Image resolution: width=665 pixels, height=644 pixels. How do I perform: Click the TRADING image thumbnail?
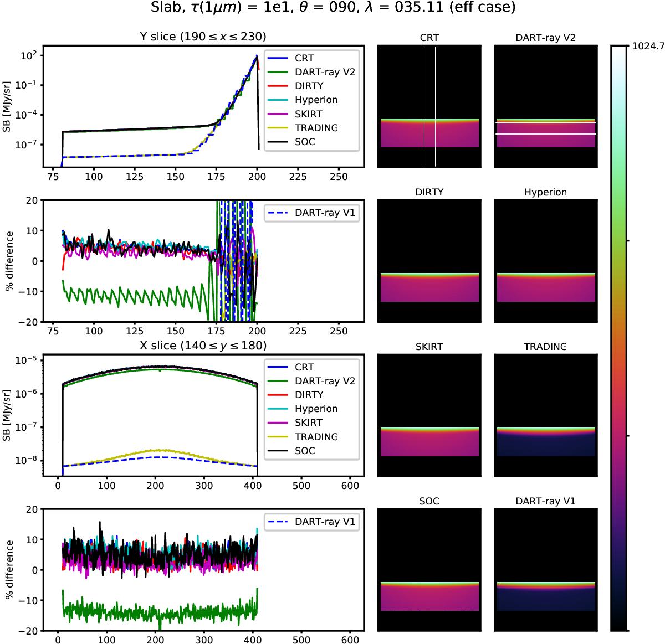click(546, 415)
